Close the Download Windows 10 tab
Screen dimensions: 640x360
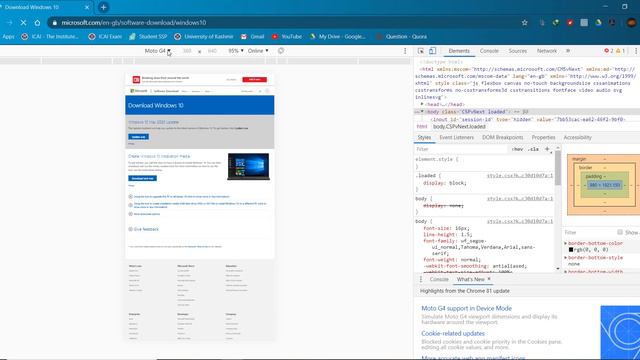pyautogui.click(x=87, y=7)
